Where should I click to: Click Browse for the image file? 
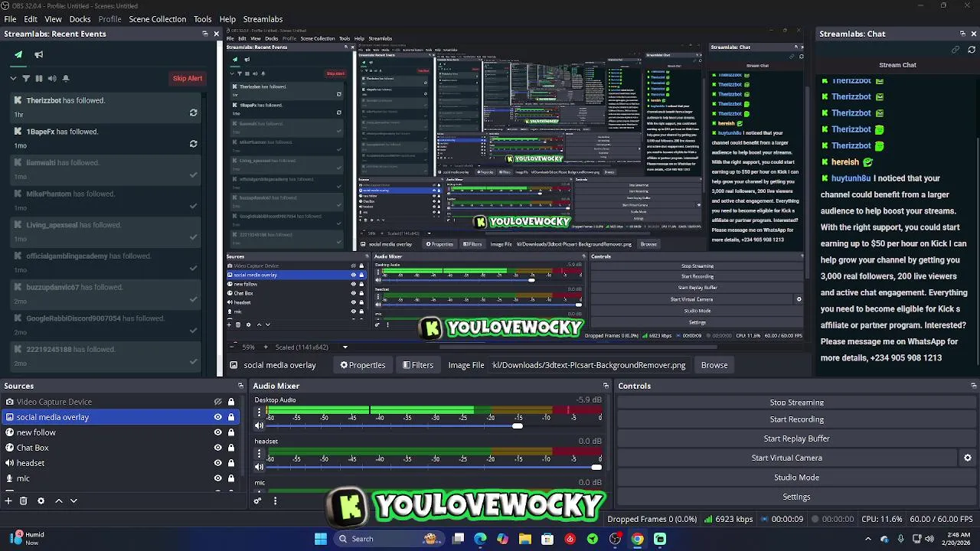coord(714,365)
